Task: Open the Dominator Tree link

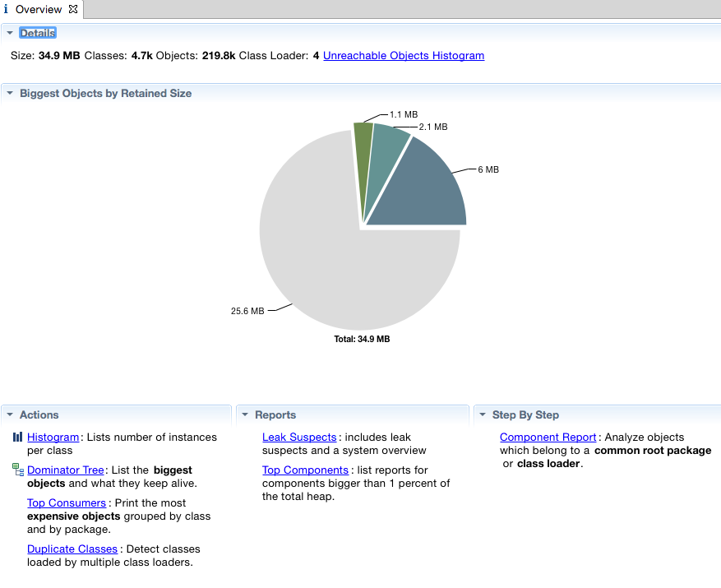Action: [65, 470]
